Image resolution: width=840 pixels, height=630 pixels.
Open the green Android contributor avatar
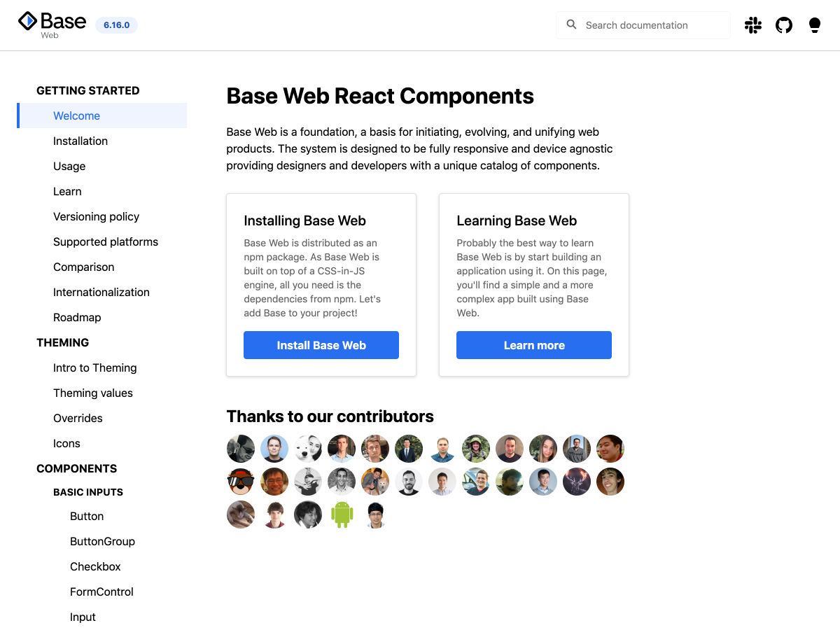pyautogui.click(x=342, y=514)
